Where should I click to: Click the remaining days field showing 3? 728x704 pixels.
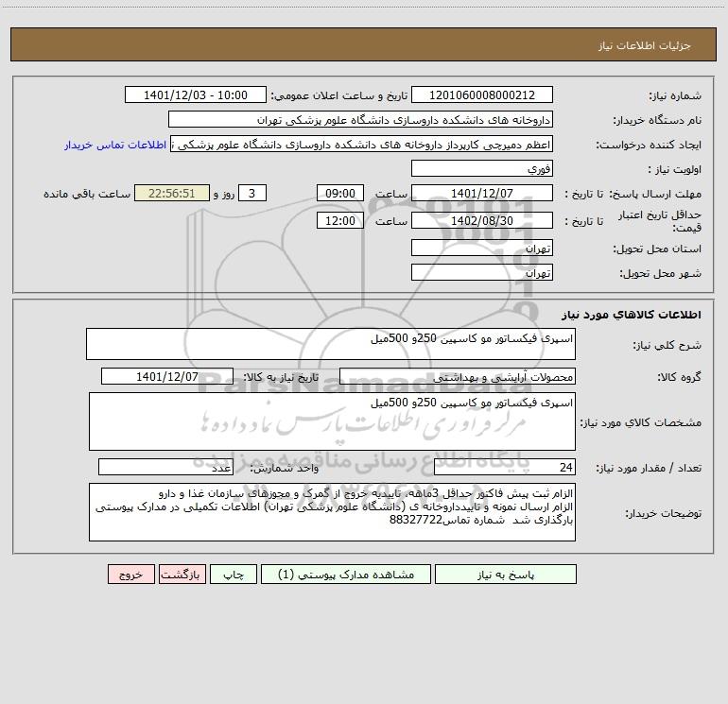(x=252, y=194)
